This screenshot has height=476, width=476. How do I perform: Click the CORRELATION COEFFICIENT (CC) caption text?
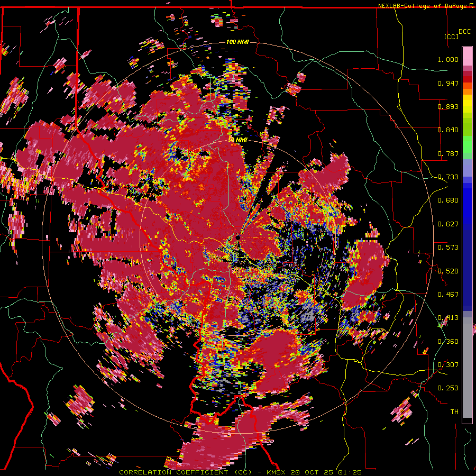pos(185,472)
